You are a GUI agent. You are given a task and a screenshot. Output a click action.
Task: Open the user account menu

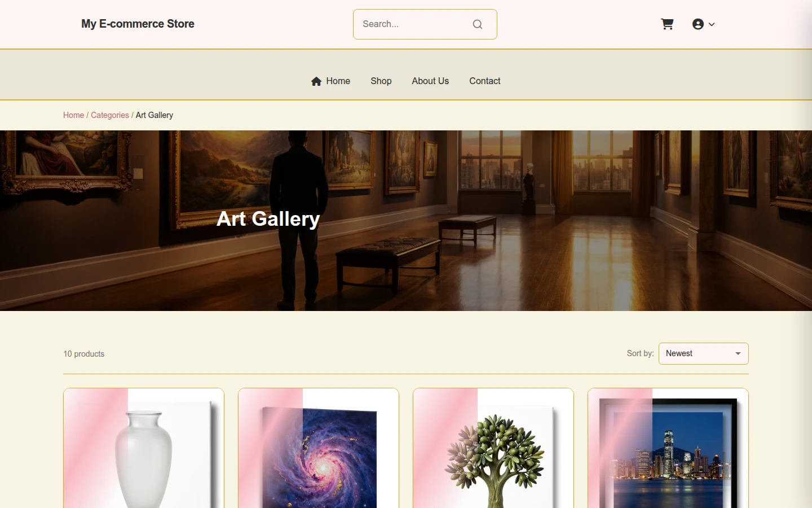pos(704,24)
